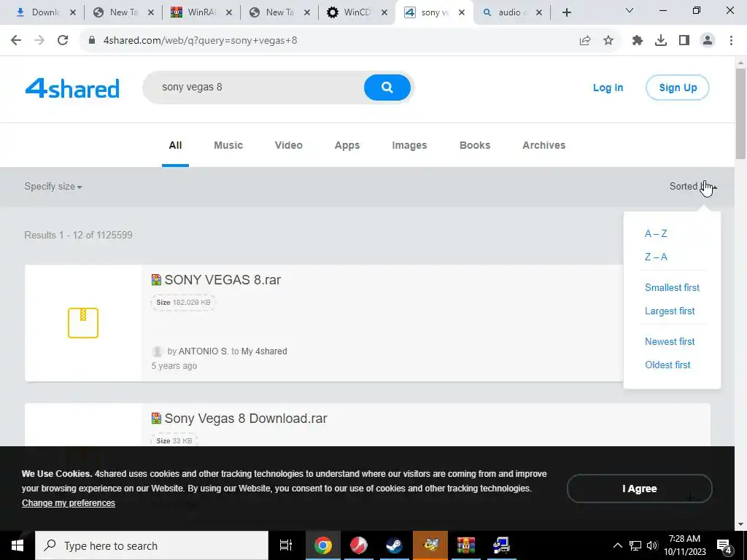Switch to the Images tab
Screen dimensions: 747x560
(409, 145)
